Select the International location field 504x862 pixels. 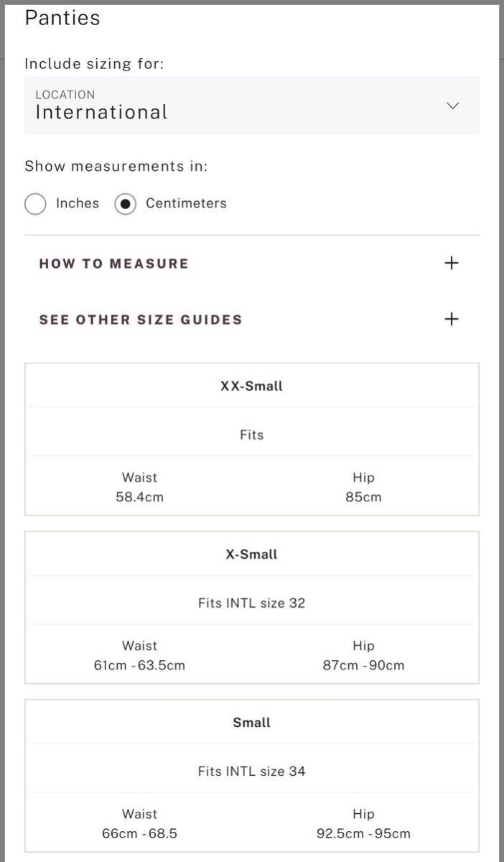(x=215, y=106)
